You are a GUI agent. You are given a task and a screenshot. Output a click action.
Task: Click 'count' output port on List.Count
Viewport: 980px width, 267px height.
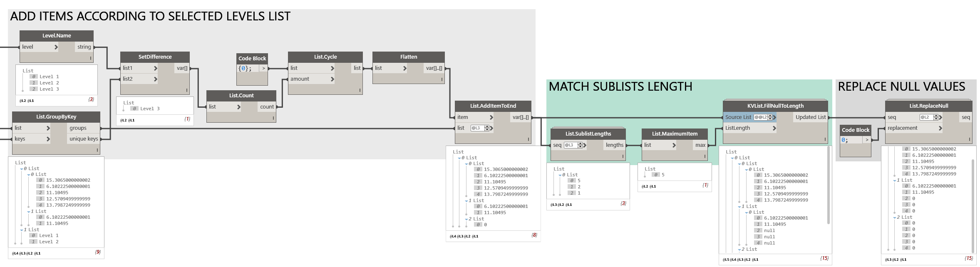point(267,107)
